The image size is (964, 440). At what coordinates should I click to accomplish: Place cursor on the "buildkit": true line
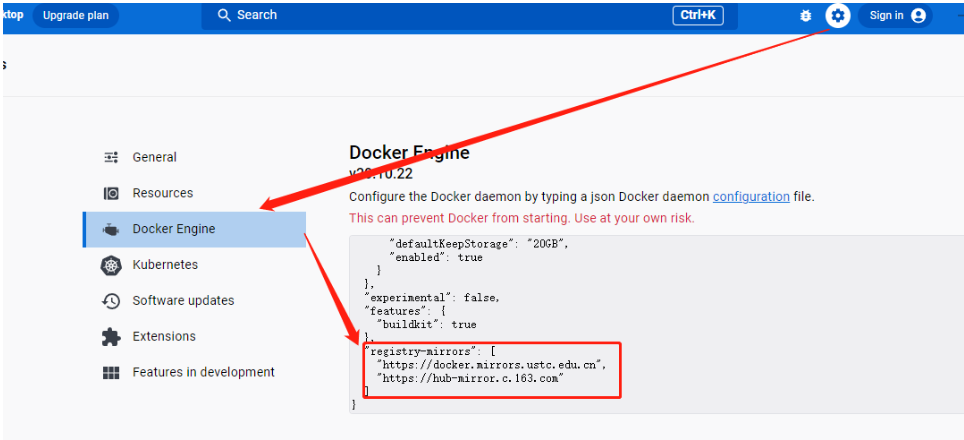426,324
